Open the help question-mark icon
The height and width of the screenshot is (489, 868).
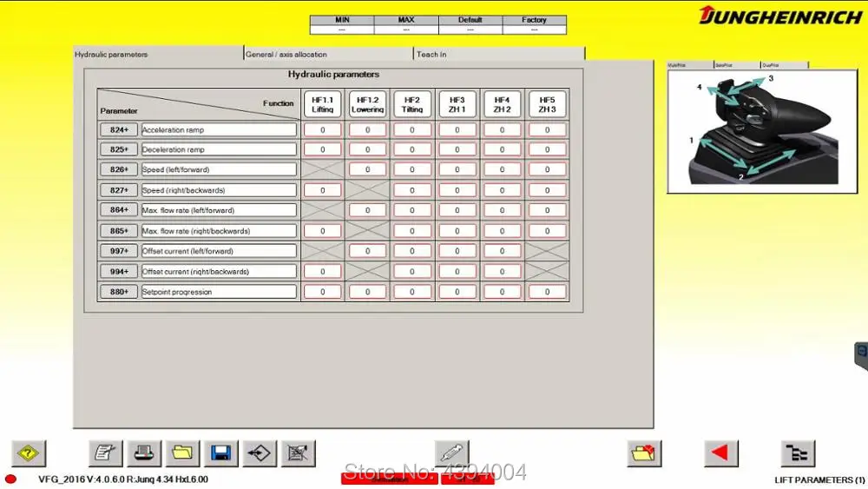pyautogui.click(x=29, y=453)
